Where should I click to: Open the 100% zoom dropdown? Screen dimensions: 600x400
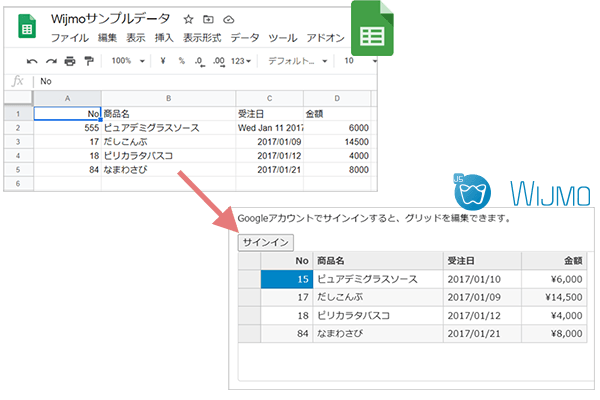pyautogui.click(x=128, y=60)
